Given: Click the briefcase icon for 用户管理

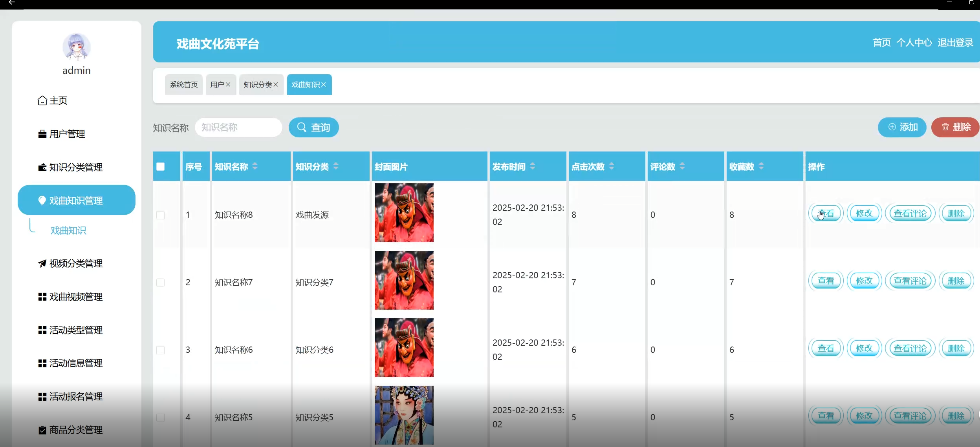Looking at the screenshot, I should coord(42,134).
